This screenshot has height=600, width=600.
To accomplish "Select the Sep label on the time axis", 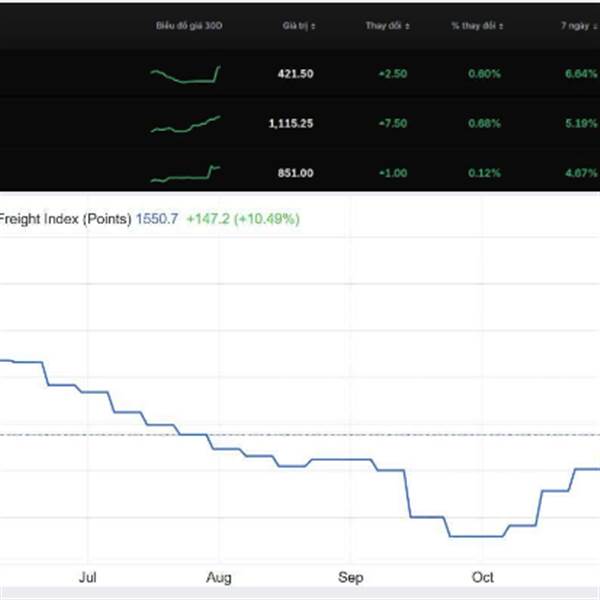I will click(x=351, y=577).
